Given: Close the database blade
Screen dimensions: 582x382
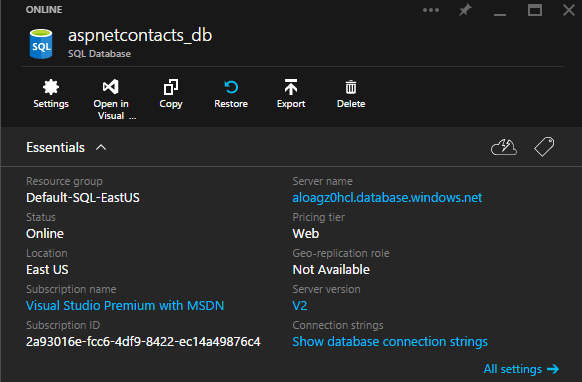Looking at the screenshot, I should click(569, 10).
